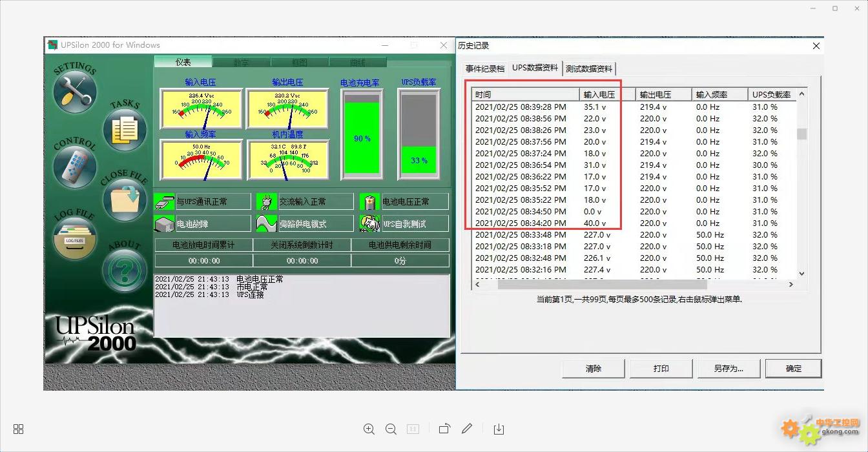Switch to the 数字 tab
This screenshot has width=868, height=452.
pos(241,63)
